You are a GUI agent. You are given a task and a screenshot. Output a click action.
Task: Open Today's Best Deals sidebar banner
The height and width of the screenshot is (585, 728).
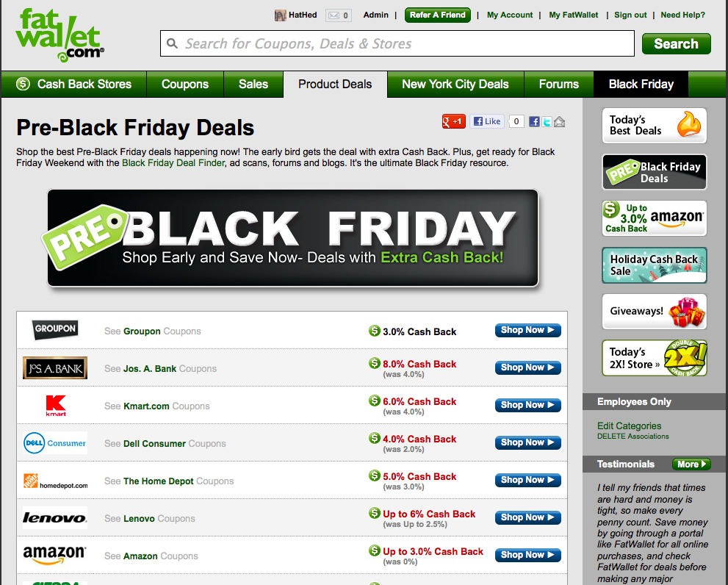[655, 126]
